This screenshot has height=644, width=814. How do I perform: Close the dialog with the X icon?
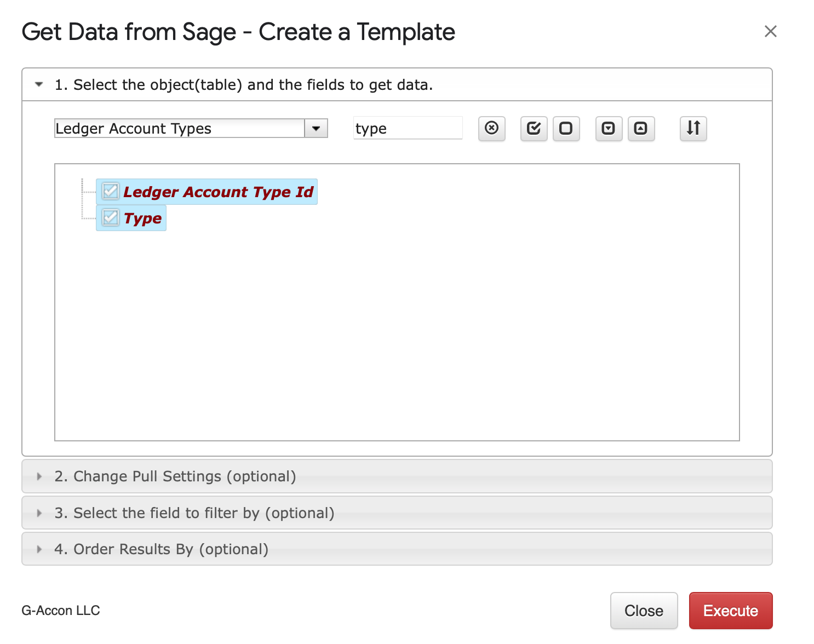770,32
